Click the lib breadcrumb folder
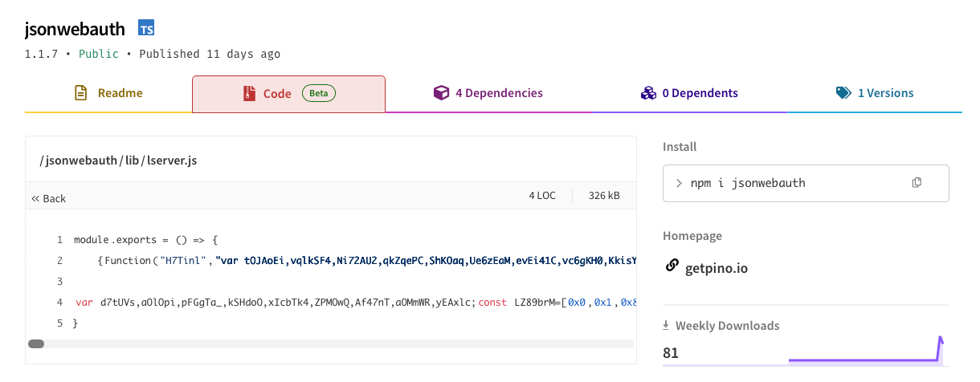This screenshot has height=382, width=980. coord(133,161)
